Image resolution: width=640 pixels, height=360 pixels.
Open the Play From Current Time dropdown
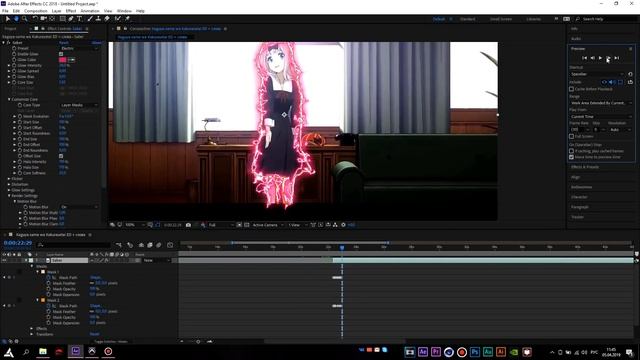[x=601, y=117]
